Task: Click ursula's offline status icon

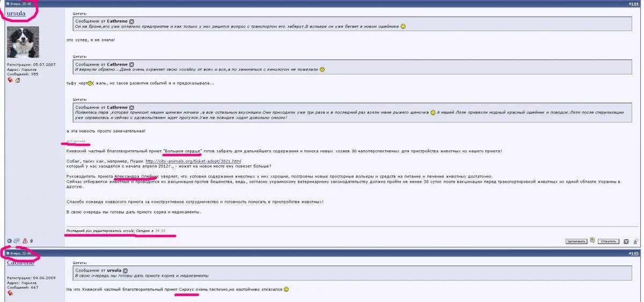Action: click(x=9, y=241)
